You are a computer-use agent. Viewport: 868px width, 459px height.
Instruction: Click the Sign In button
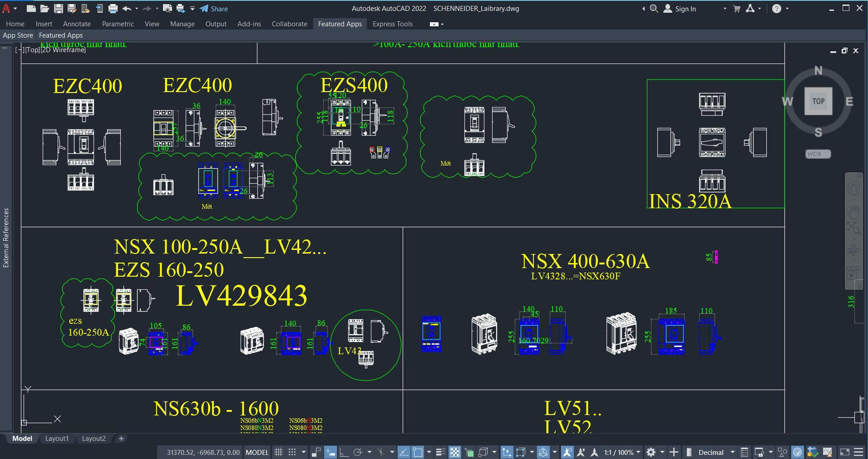(x=680, y=9)
